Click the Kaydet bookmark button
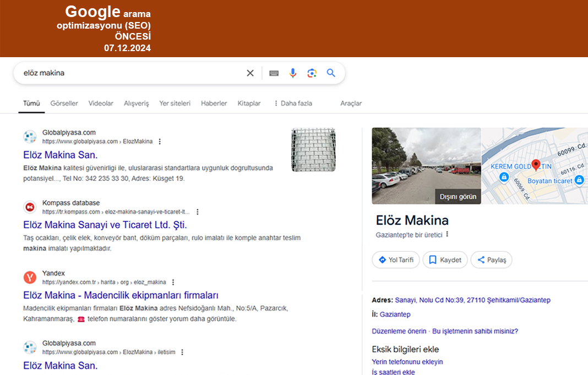The height and width of the screenshot is (375, 588). pos(445,260)
